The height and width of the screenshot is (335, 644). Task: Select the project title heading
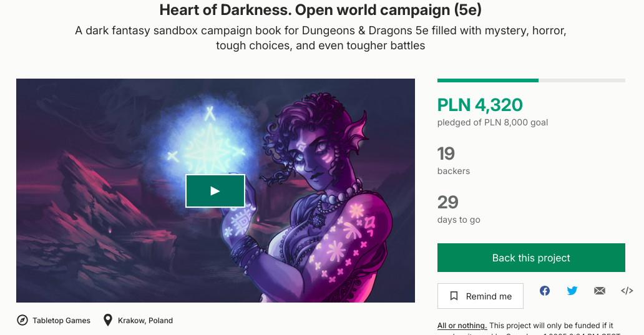point(320,10)
